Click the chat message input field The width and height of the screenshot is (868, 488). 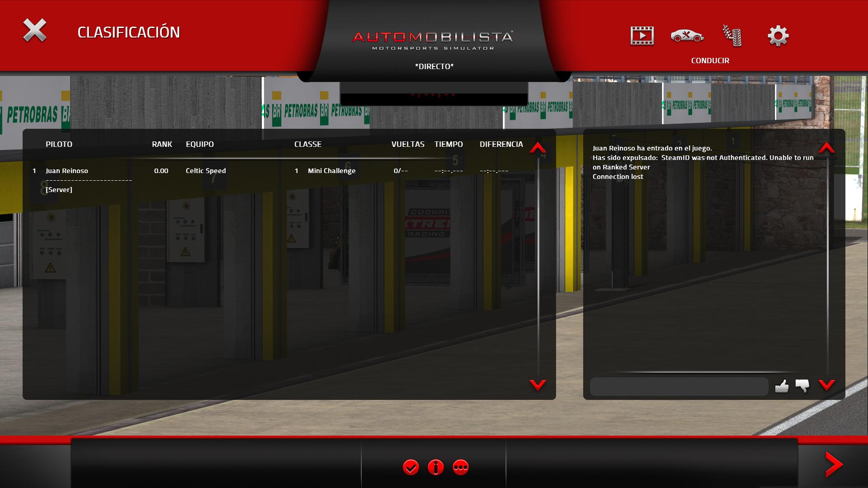679,387
